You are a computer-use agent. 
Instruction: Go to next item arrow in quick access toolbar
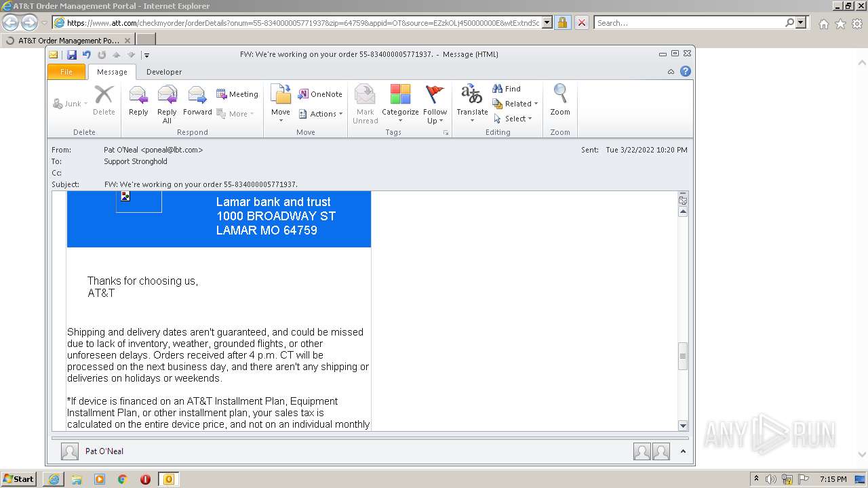[x=132, y=55]
